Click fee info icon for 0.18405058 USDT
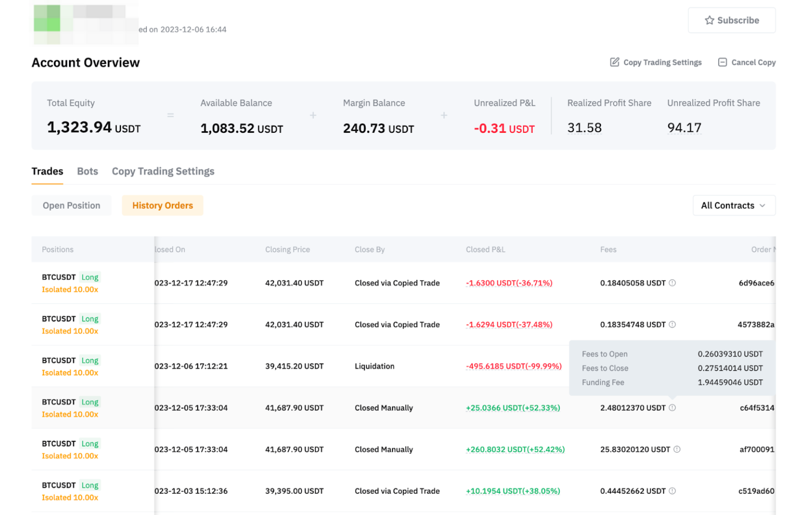Screen dimensions: 812x515 (x=672, y=283)
